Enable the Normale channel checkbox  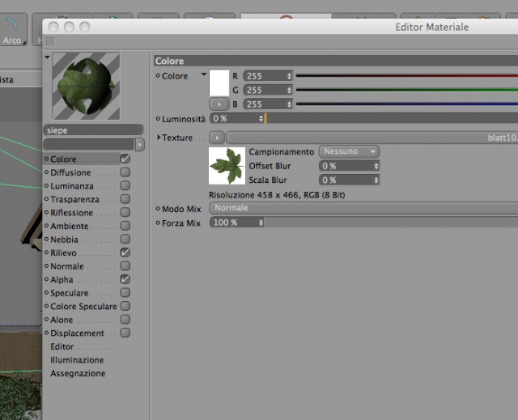(x=125, y=265)
